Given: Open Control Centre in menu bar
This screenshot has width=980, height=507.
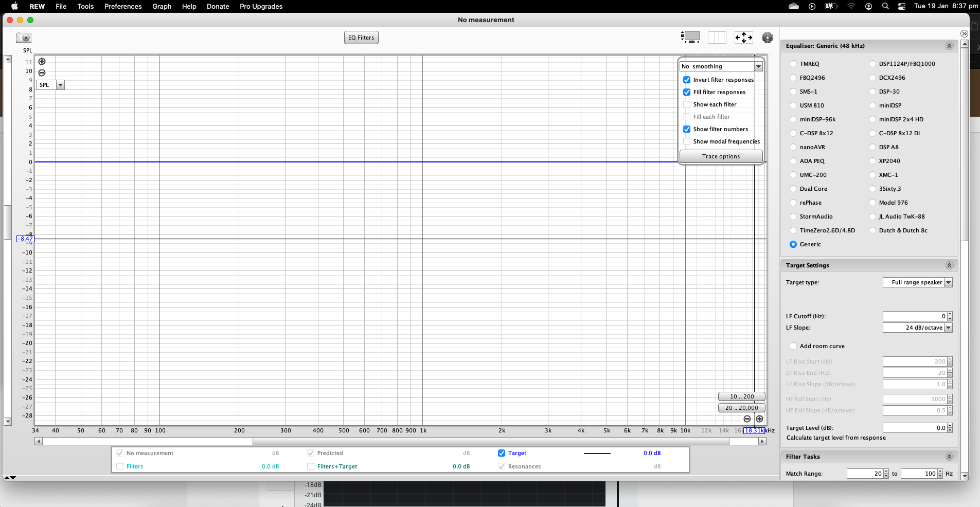Looking at the screenshot, I should point(902,6).
